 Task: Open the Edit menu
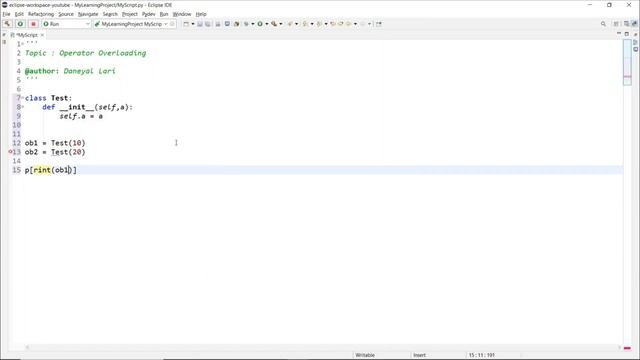click(19, 14)
